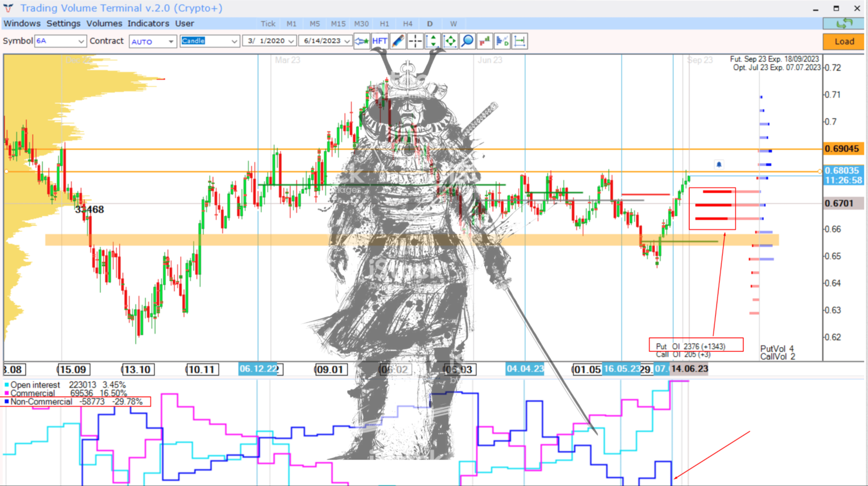868x486 pixels.
Task: Click the orange Load button
Action: pyautogui.click(x=843, y=41)
